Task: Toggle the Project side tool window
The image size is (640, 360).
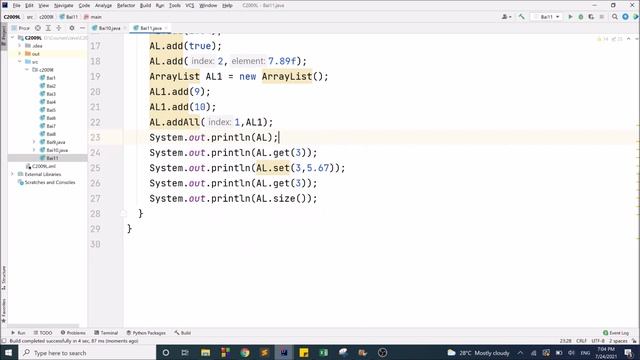Action: point(4,36)
